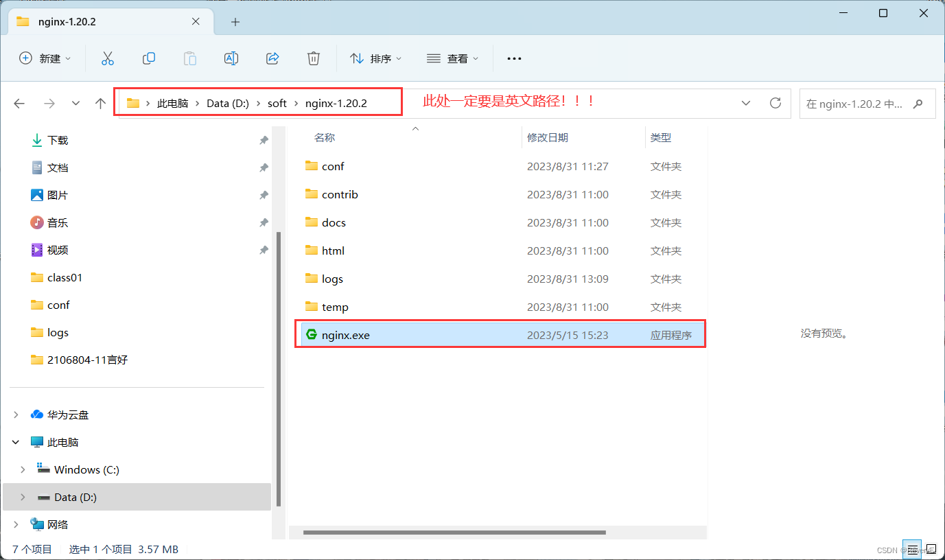The width and height of the screenshot is (945, 560).
Task: Go back with the left arrow
Action: (x=19, y=104)
